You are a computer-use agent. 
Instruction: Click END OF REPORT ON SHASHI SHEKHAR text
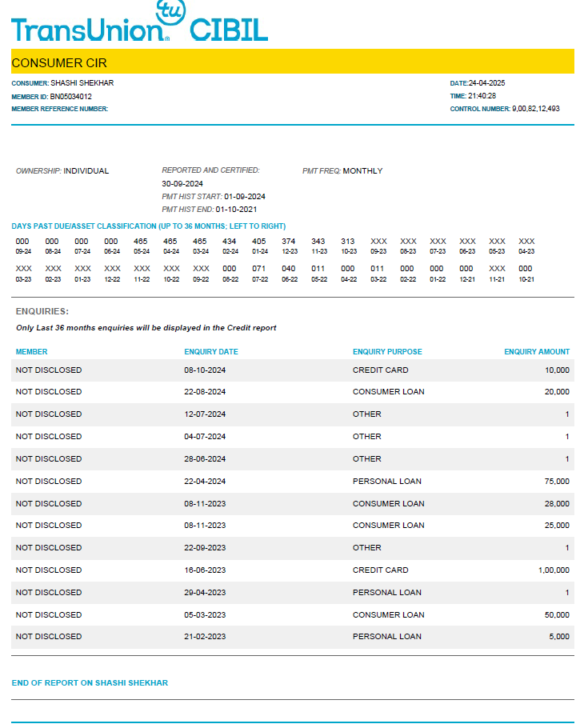pyautogui.click(x=90, y=683)
